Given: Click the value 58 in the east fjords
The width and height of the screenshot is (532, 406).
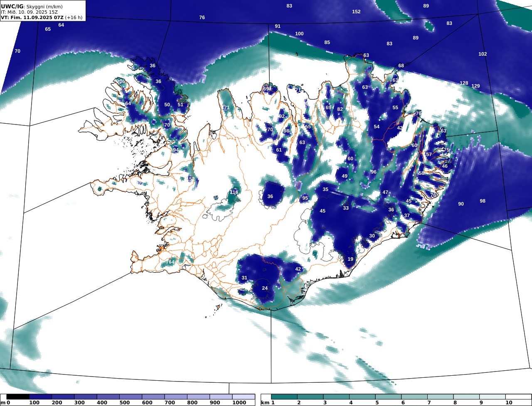Looking at the screenshot, I should coord(421,173).
